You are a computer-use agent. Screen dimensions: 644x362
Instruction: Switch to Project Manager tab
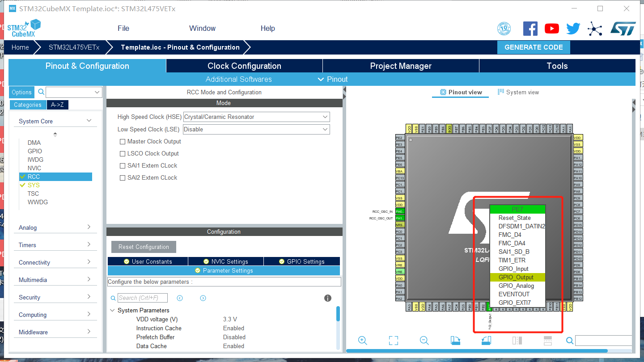pyautogui.click(x=401, y=66)
